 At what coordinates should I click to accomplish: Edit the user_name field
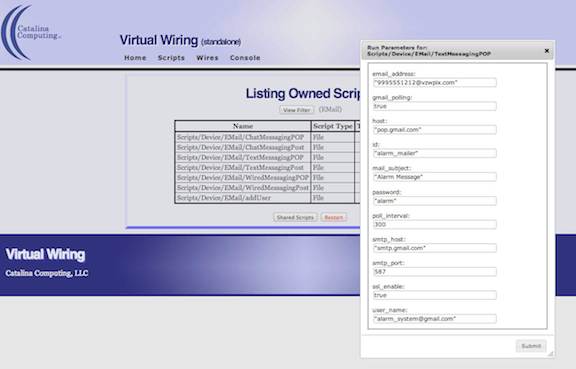pos(435,319)
